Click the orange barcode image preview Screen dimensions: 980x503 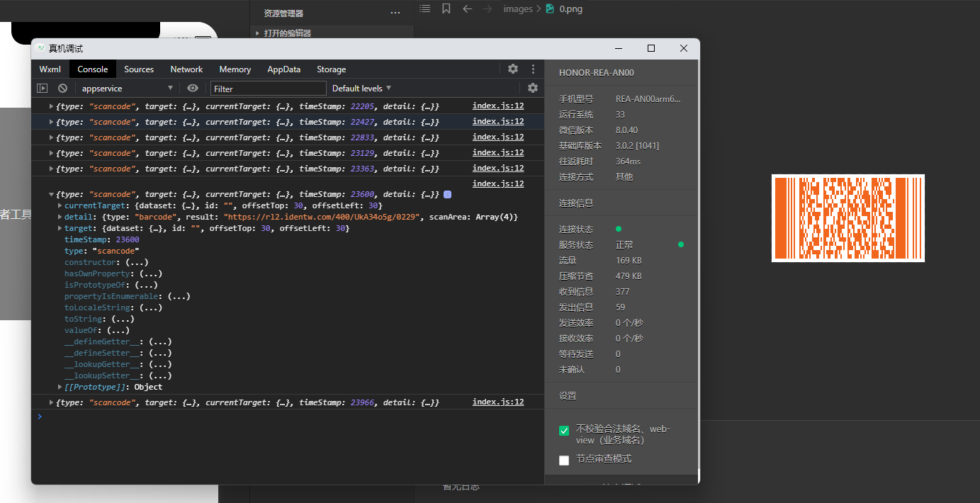pyautogui.click(x=848, y=218)
